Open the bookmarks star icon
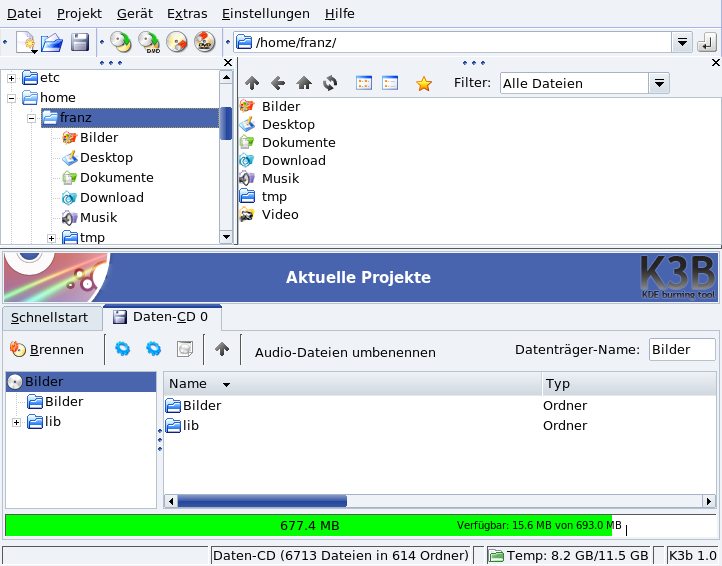Screen dimensions: 722x566 pos(424,84)
